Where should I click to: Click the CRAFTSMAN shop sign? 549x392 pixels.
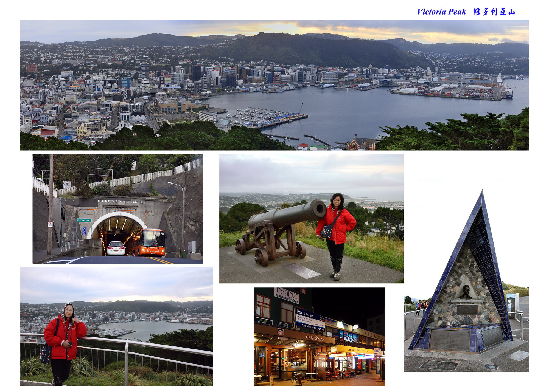[315, 338]
